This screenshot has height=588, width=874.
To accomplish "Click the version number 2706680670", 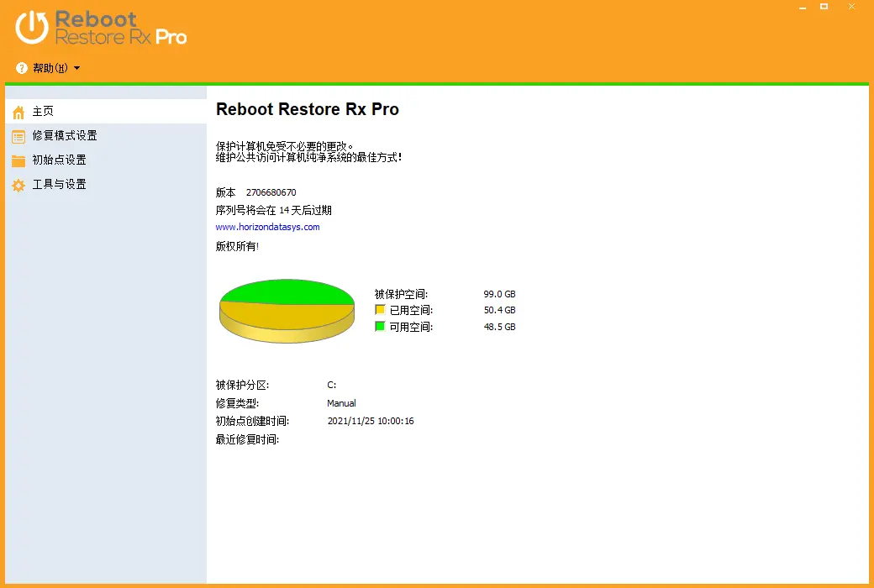I will (271, 192).
